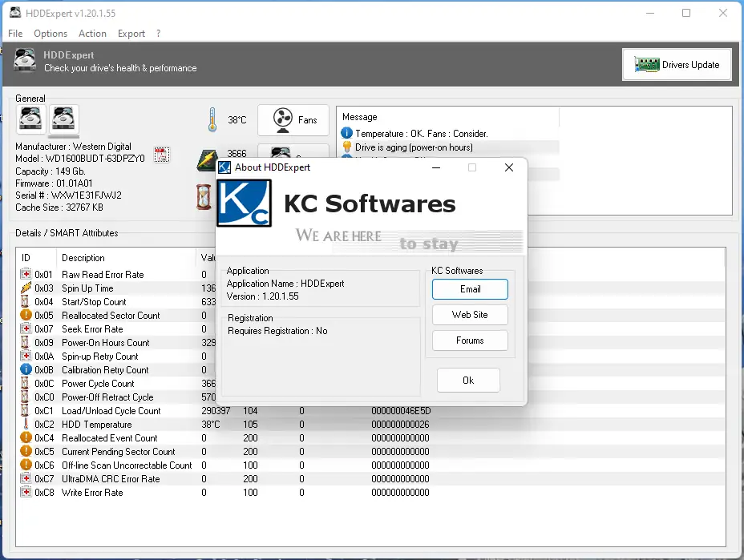The image size is (744, 560).
Task: Click the warning icon for Off-line Scan Uncorrectable Count
Action: pyautogui.click(x=26, y=465)
